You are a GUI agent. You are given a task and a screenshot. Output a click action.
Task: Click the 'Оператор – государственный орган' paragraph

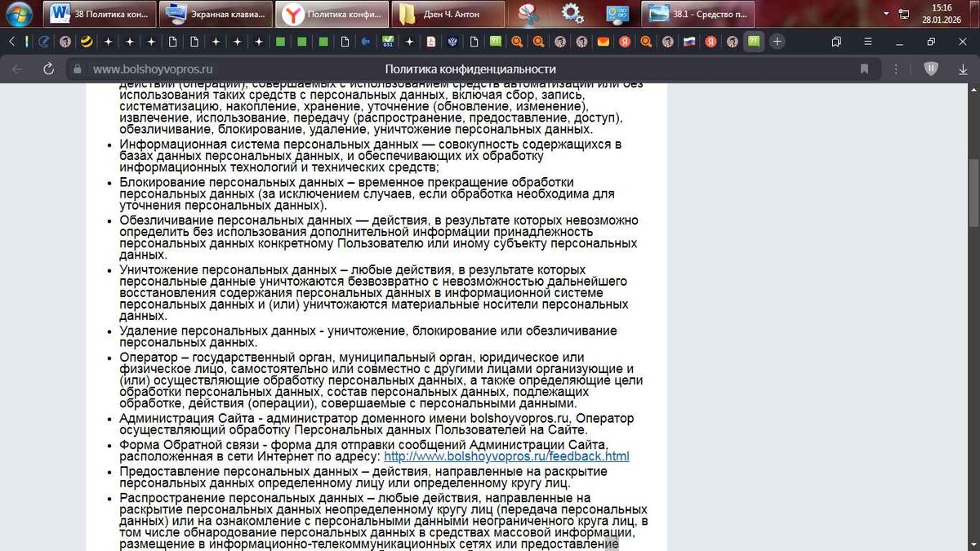click(381, 380)
